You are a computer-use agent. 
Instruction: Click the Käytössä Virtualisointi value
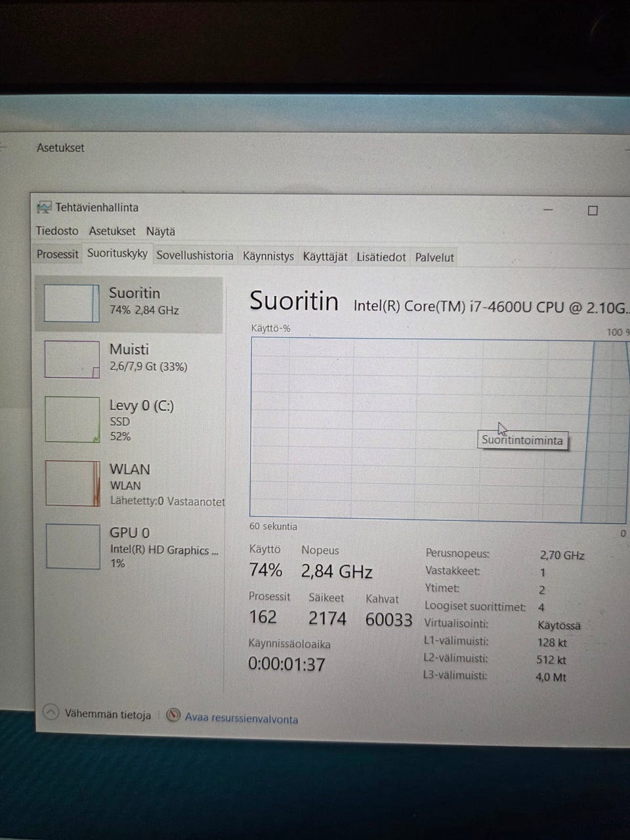559,625
